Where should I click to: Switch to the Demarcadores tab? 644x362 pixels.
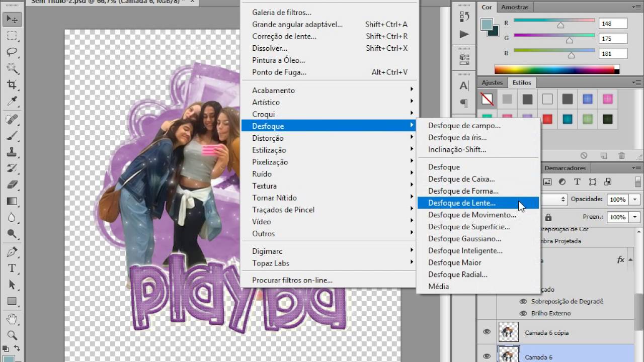click(x=565, y=168)
